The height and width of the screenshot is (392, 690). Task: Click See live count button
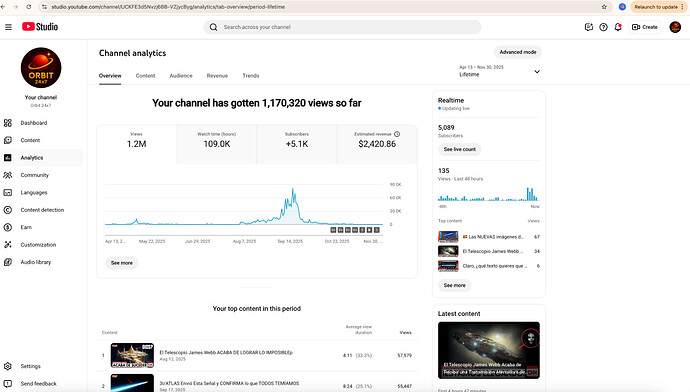pyautogui.click(x=459, y=149)
